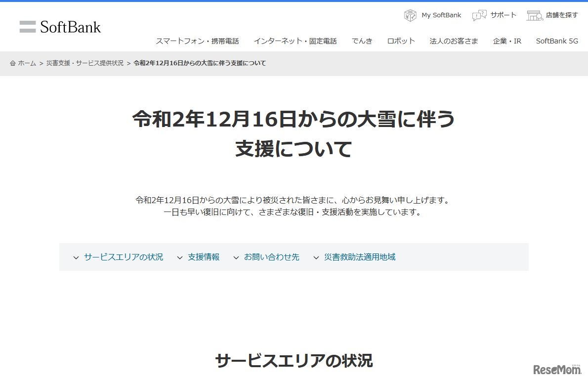The height and width of the screenshot is (381, 588).
Task: Click current page breadcrumb 令和2年12月16日からの大雪に伴う支援について
Action: (200, 63)
